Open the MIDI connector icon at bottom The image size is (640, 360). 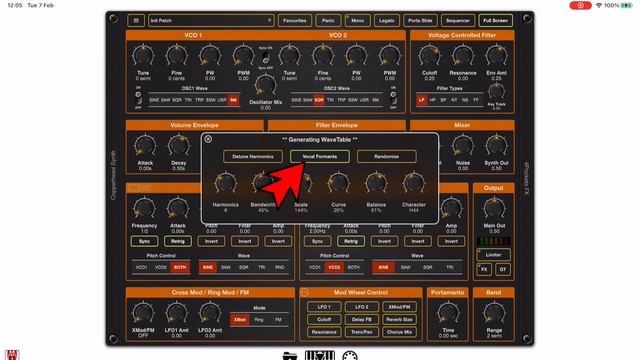pyautogui.click(x=350, y=356)
